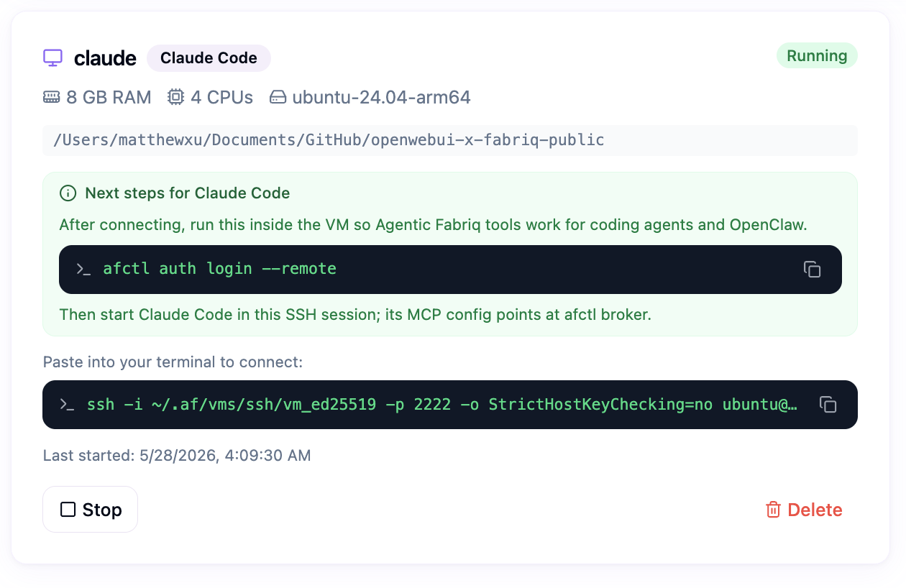This screenshot has height=588, width=906.
Task: Click the Paste into your terminal label
Action: click(x=173, y=362)
